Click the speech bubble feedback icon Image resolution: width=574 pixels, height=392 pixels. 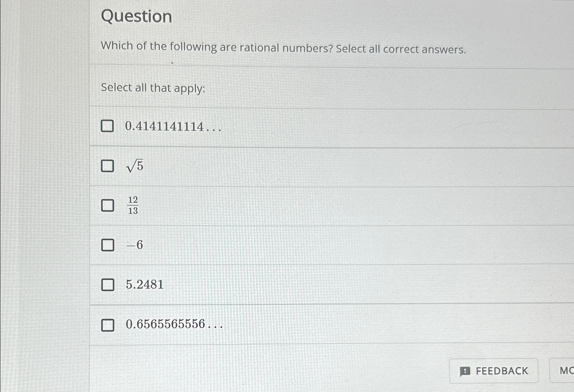point(466,371)
